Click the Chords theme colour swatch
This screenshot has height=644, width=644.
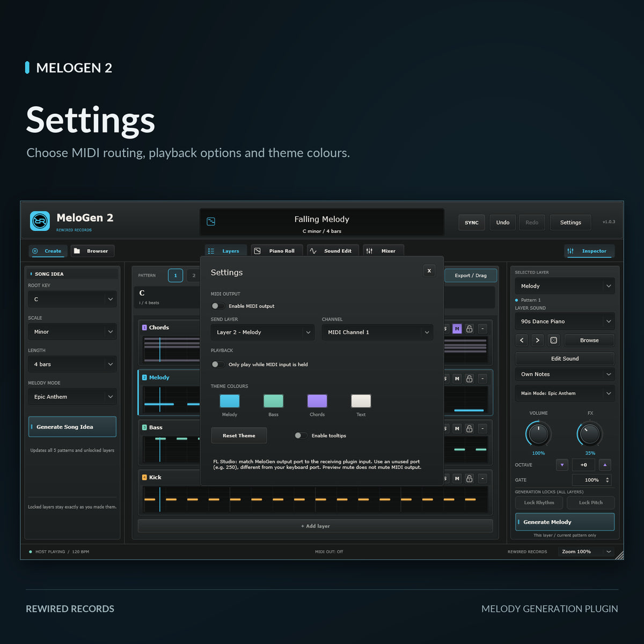317,401
